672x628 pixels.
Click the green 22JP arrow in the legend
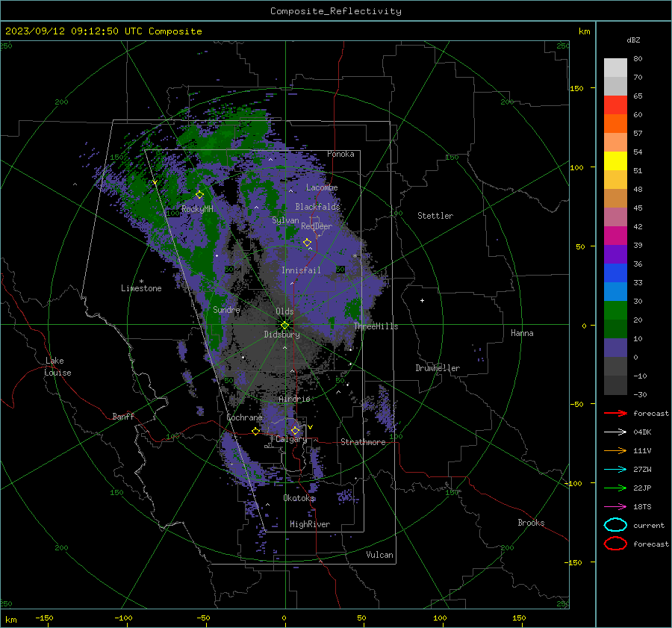[x=615, y=488]
